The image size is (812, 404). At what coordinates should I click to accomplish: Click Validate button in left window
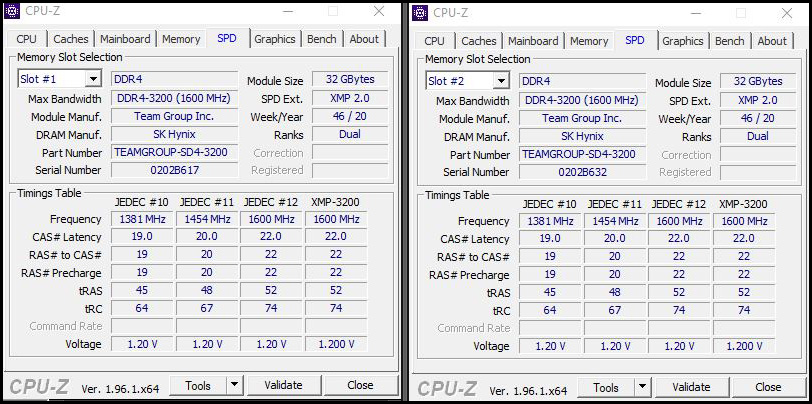click(x=283, y=385)
